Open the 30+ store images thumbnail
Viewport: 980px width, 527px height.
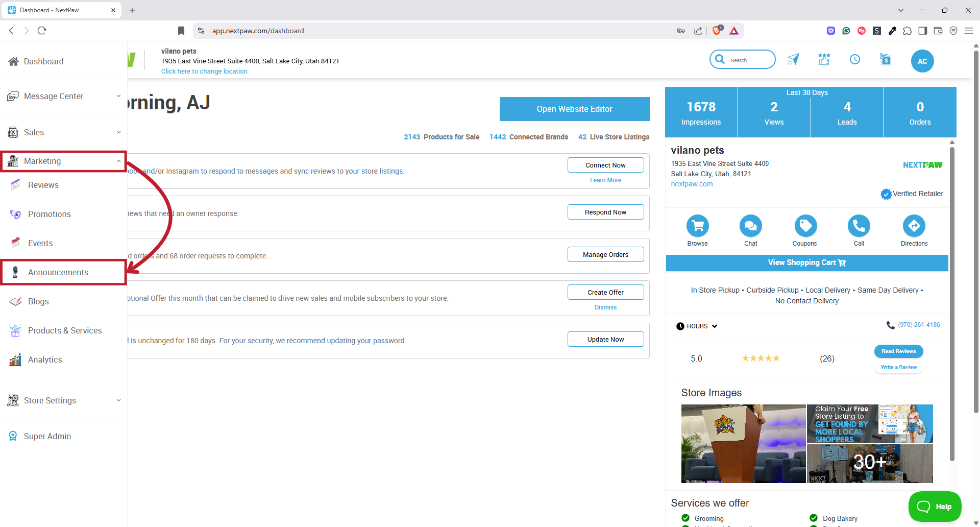[870, 464]
